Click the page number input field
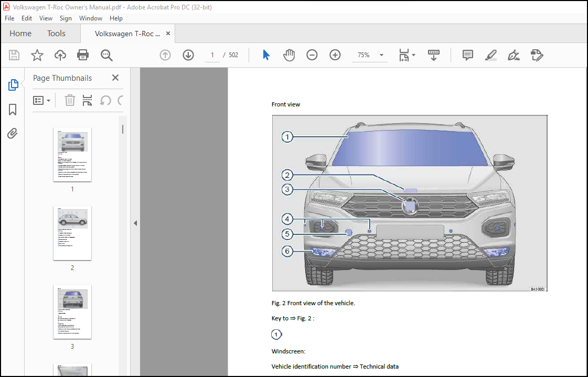This screenshot has height=377, width=588. [212, 55]
